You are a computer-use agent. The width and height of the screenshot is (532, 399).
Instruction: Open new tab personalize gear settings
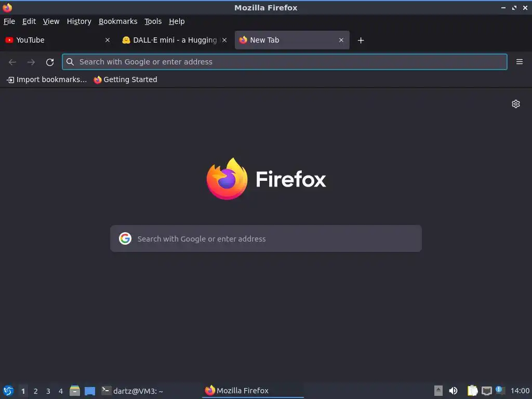tap(516, 104)
